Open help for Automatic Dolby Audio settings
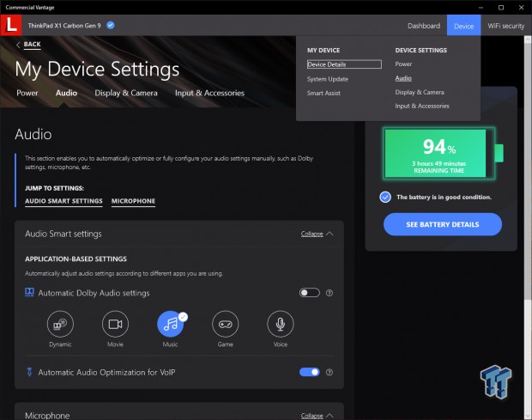The image size is (532, 420). coord(329,293)
